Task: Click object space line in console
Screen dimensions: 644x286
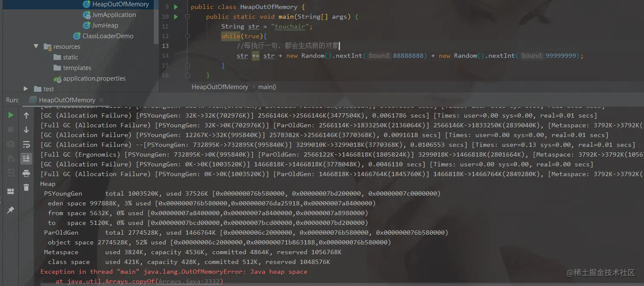Action: click(219, 243)
